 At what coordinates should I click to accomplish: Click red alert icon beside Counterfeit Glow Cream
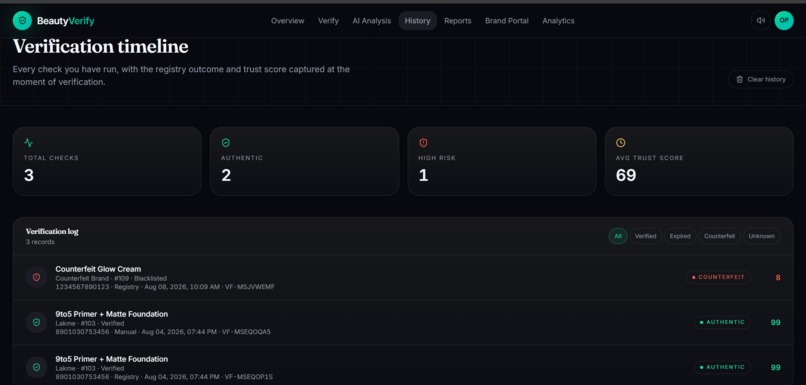36,278
